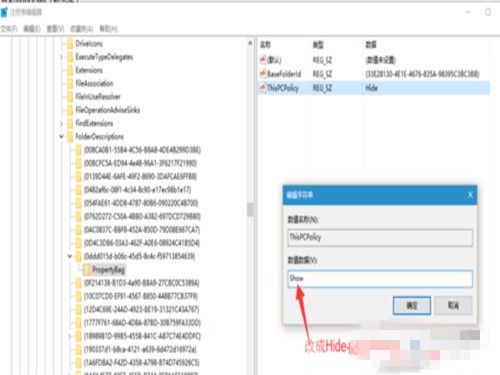Open the 文件(F) menu
The height and width of the screenshot is (375, 500).
[x=9, y=29]
